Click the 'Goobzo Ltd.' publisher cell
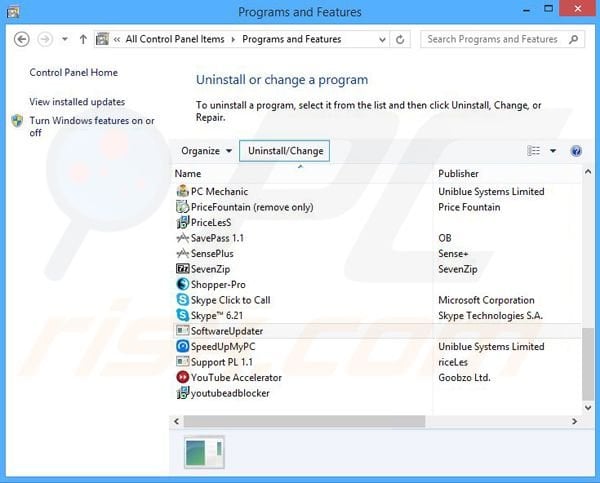This screenshot has width=600, height=483. coord(464,377)
